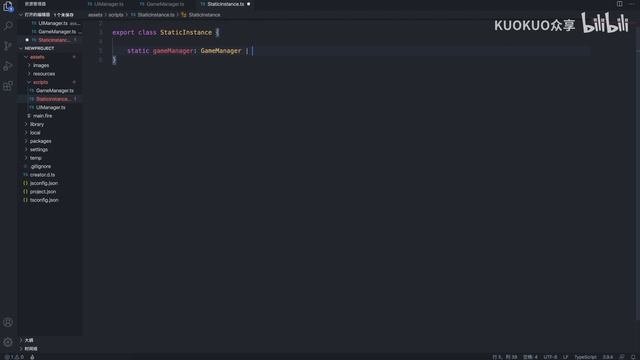Expand the packages folder

point(40,141)
